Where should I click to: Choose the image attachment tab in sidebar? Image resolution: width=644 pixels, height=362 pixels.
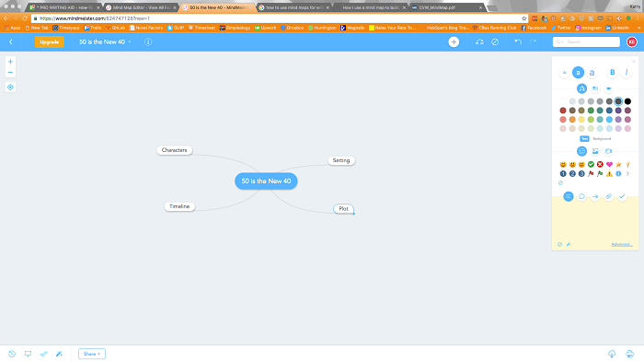pyautogui.click(x=595, y=151)
